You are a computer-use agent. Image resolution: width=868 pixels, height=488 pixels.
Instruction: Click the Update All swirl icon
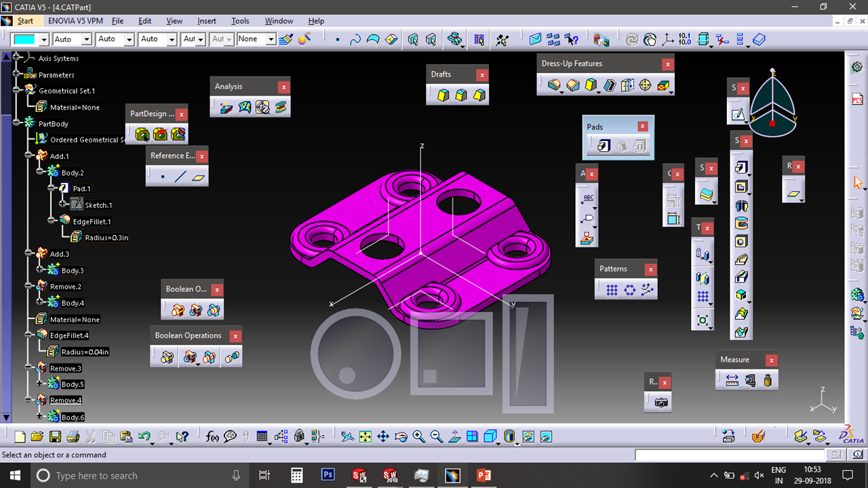click(x=632, y=39)
